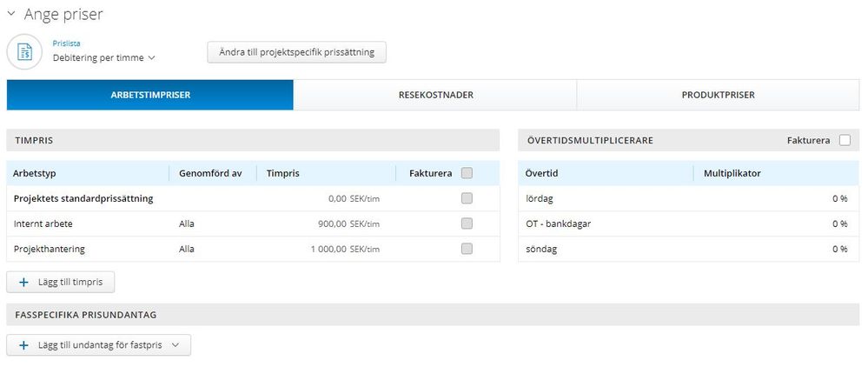Click the price list document icon

coord(24,52)
